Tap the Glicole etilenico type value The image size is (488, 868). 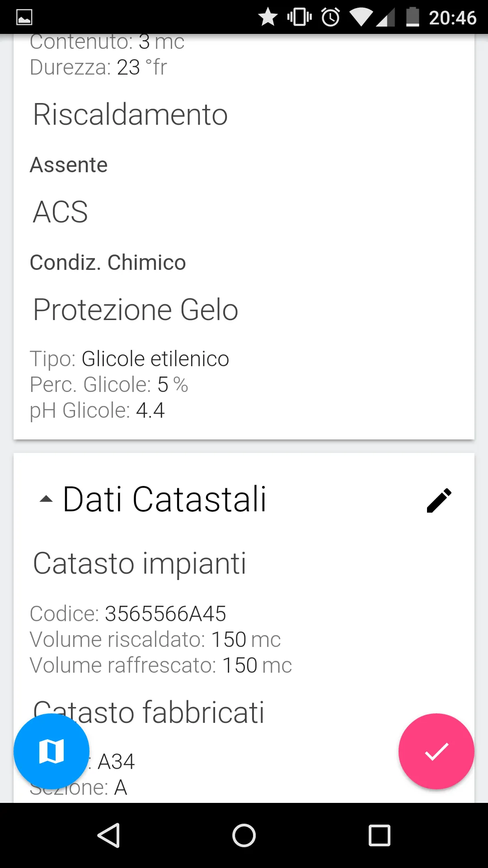(x=155, y=359)
